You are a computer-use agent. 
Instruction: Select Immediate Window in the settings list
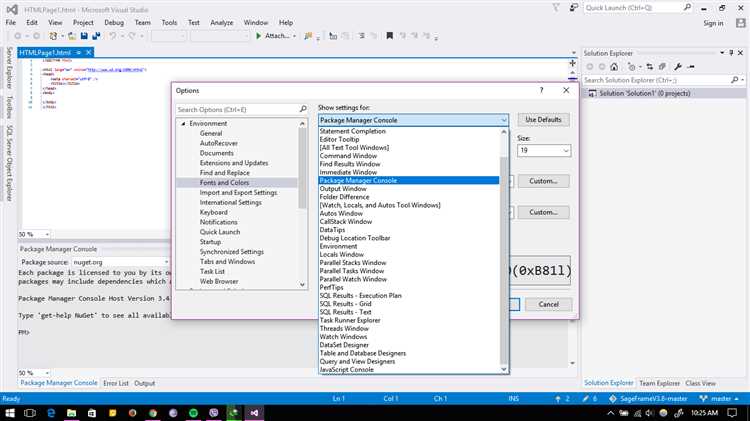click(x=409, y=172)
